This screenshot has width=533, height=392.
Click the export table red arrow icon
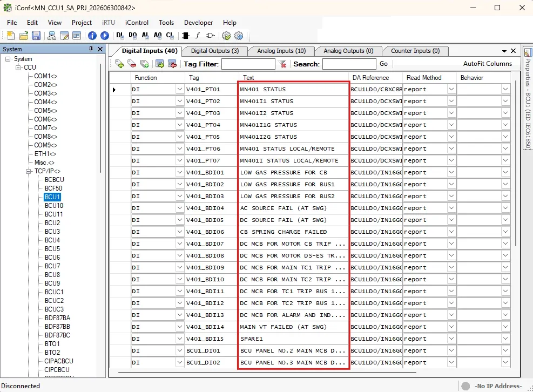pyautogui.click(x=172, y=64)
